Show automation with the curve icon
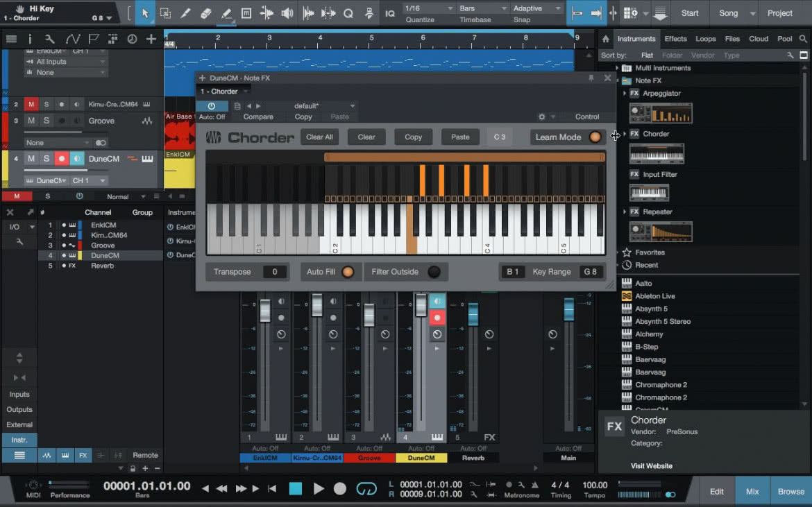 coord(72,39)
